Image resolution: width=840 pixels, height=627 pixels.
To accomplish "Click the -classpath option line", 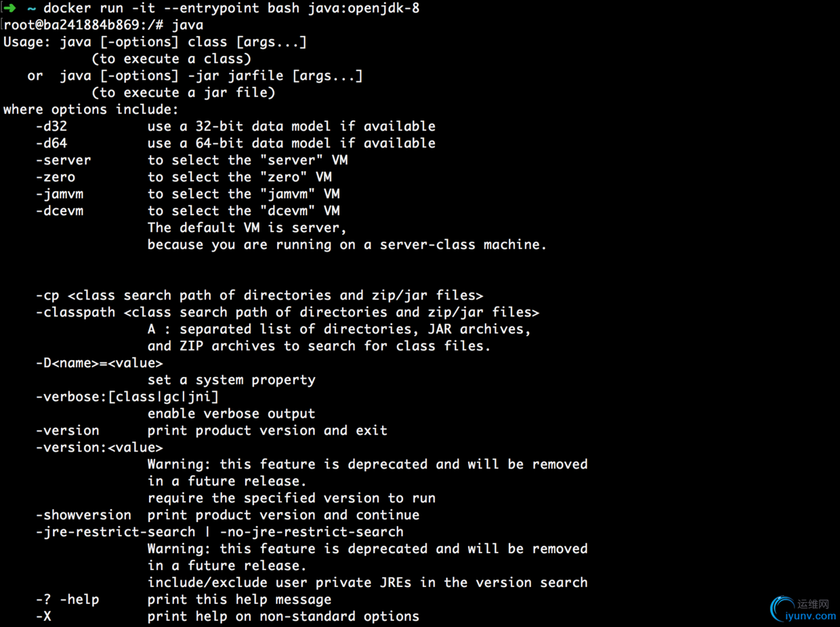I will 287,313.
